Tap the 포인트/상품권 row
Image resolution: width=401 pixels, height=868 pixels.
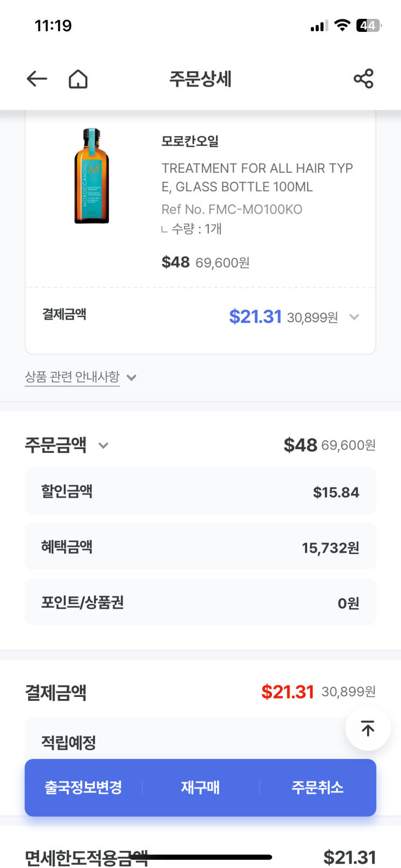tap(200, 602)
